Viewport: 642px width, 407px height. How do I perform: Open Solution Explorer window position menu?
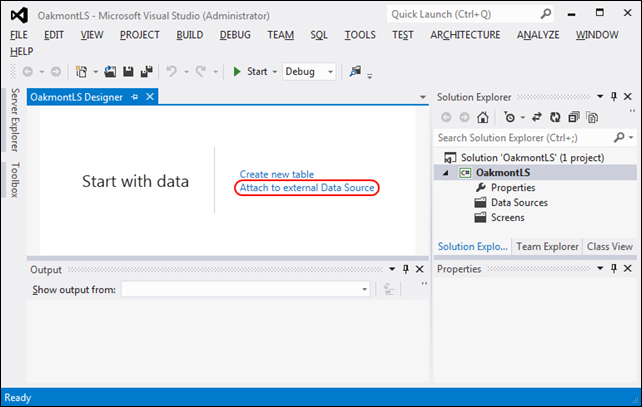600,97
